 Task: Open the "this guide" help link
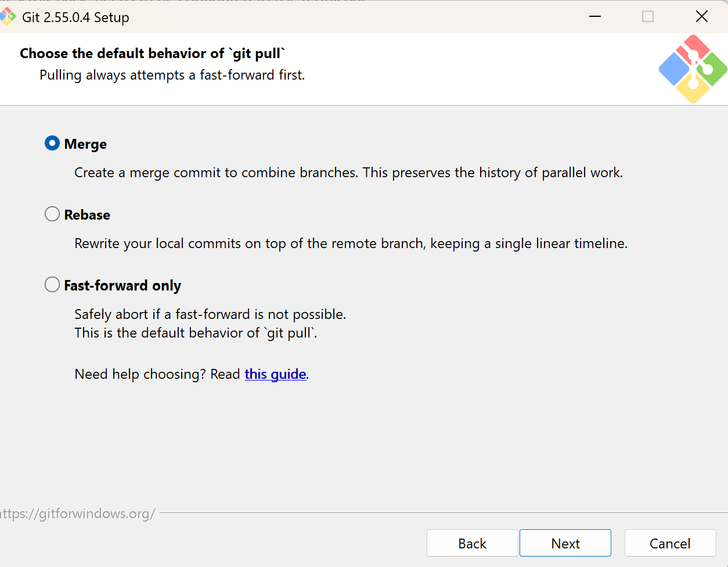coord(275,374)
